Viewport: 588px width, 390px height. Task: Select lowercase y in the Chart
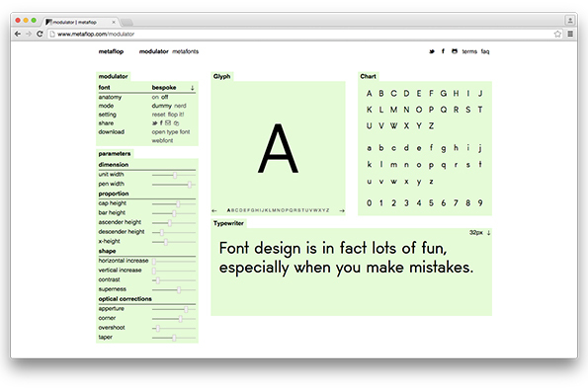point(418,182)
